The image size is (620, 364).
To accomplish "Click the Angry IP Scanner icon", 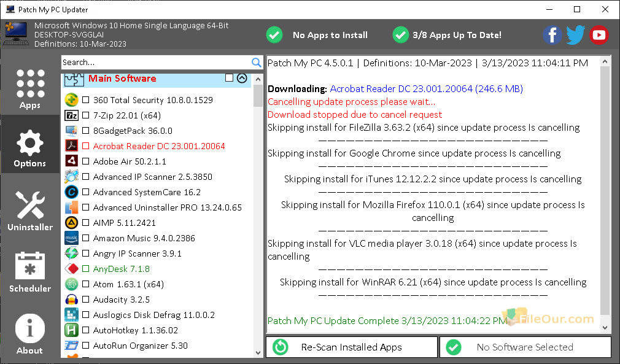I will click(71, 254).
